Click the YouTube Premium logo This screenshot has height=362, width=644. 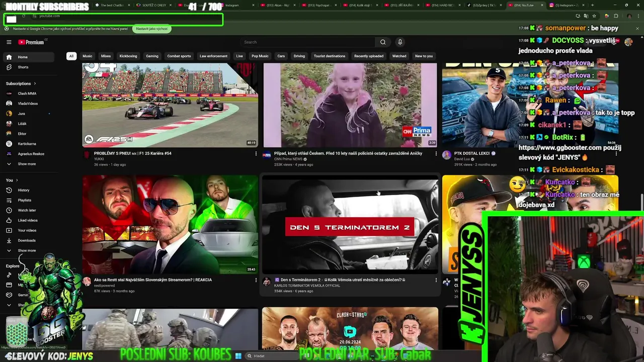click(32, 42)
